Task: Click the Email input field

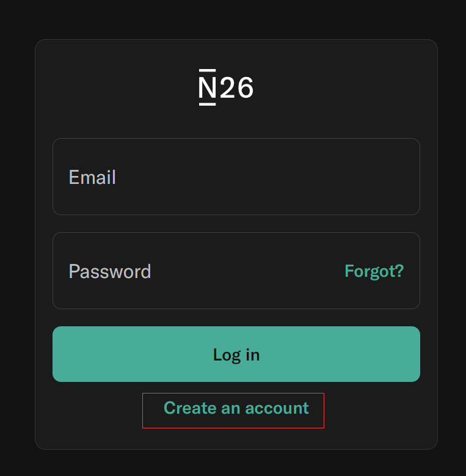Action: [236, 177]
